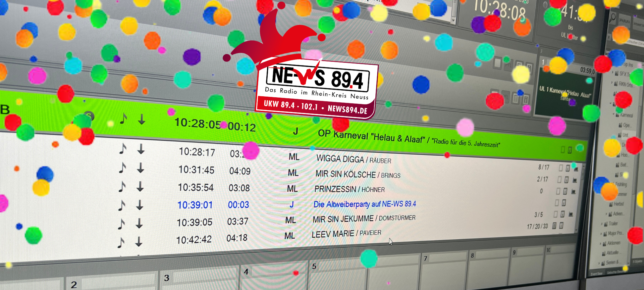Screen dimensions: 644x290
Task: Expand the Aktionen folder in the tree
Action: point(600,243)
